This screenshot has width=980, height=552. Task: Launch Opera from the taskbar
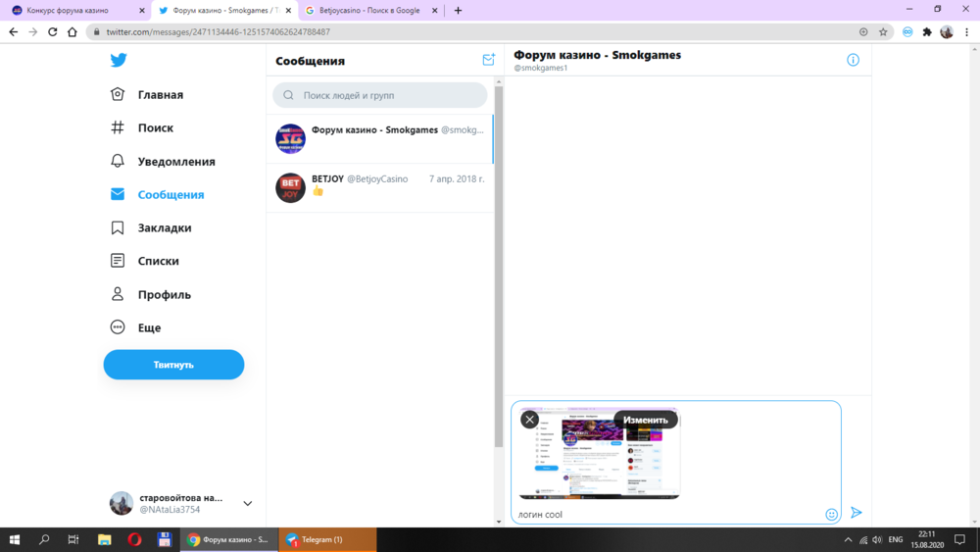pos(133,539)
